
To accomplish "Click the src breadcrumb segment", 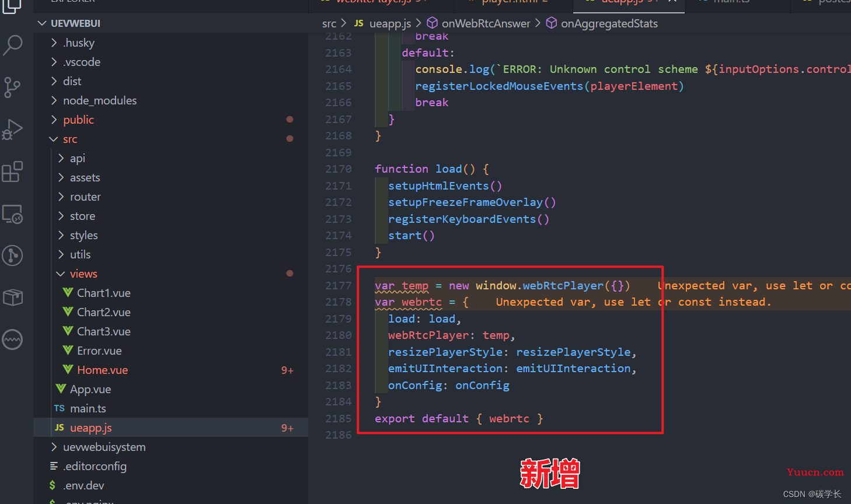I will click(329, 23).
